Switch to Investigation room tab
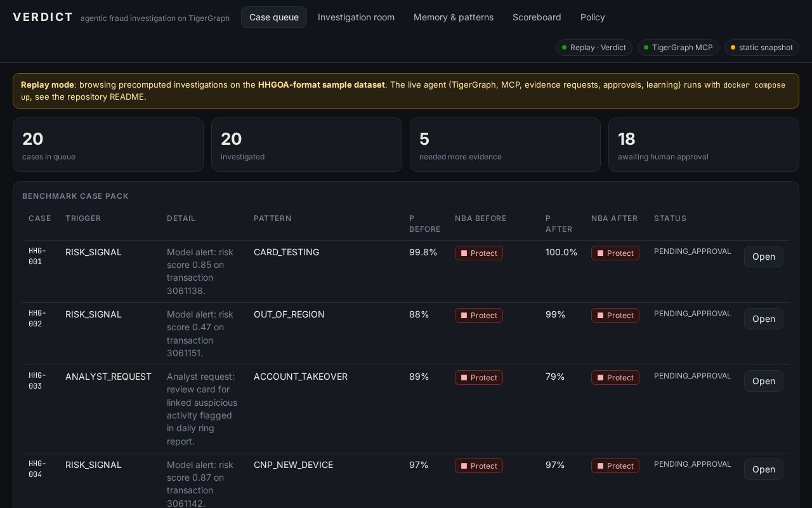 point(356,17)
